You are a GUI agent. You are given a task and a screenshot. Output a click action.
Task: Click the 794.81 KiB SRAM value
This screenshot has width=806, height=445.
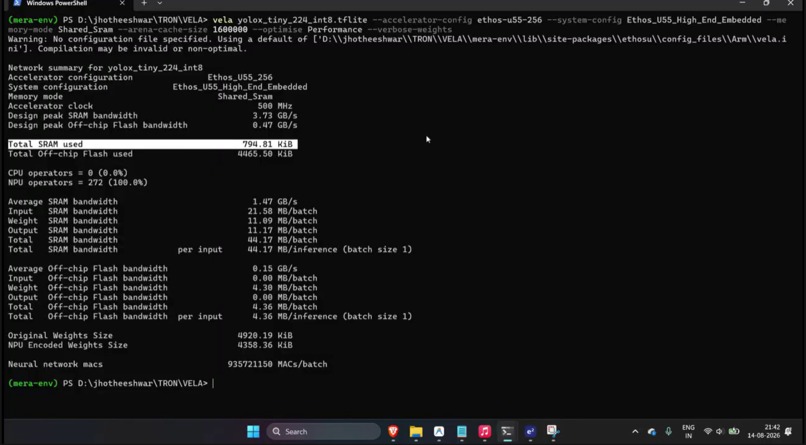(x=267, y=144)
